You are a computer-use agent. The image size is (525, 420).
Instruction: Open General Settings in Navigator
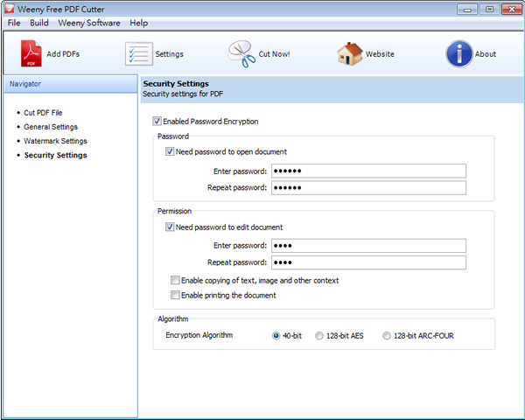pos(51,127)
